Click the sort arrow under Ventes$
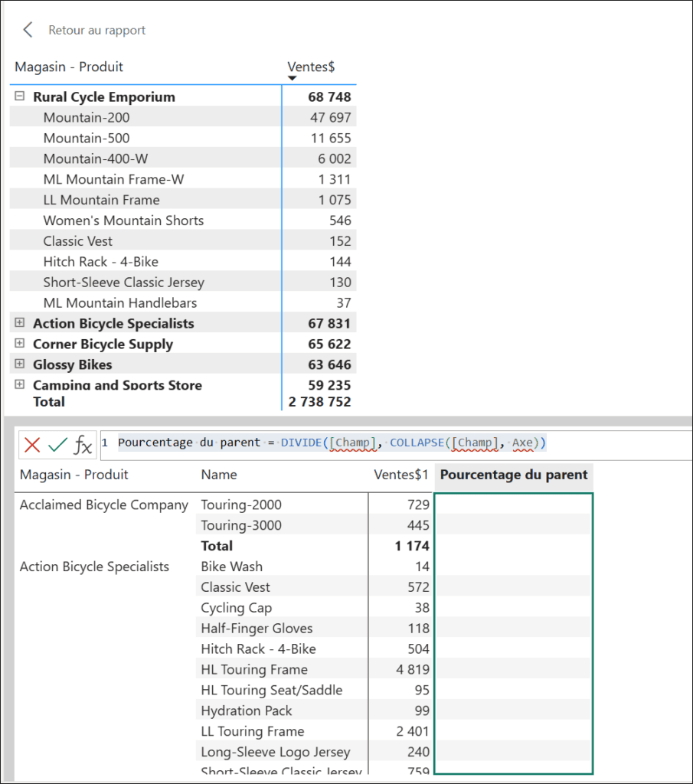Screen dimensions: 693x784 [292, 77]
